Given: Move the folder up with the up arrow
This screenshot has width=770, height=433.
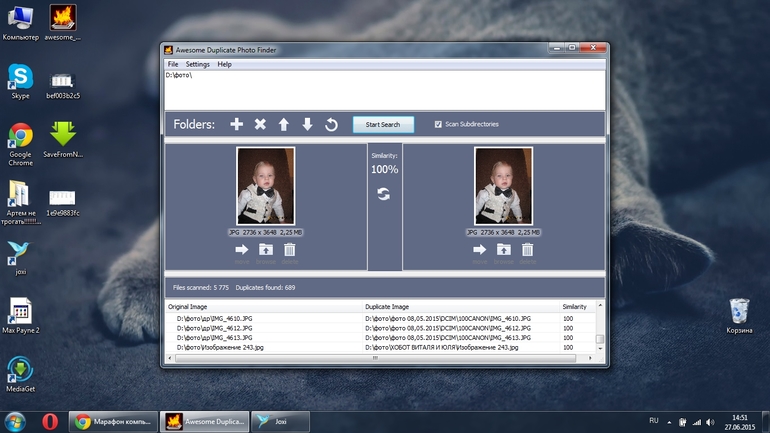Looking at the screenshot, I should (283, 124).
